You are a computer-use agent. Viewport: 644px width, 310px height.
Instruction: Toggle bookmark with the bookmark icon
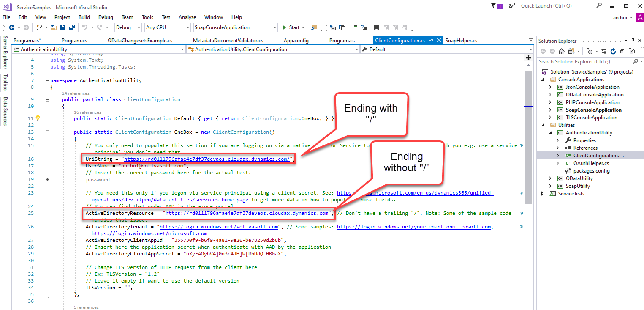click(x=376, y=27)
